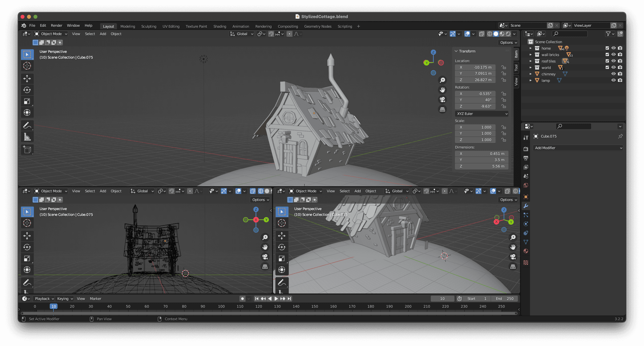Click the End frame 250 field
The image size is (644, 346).
(504, 299)
